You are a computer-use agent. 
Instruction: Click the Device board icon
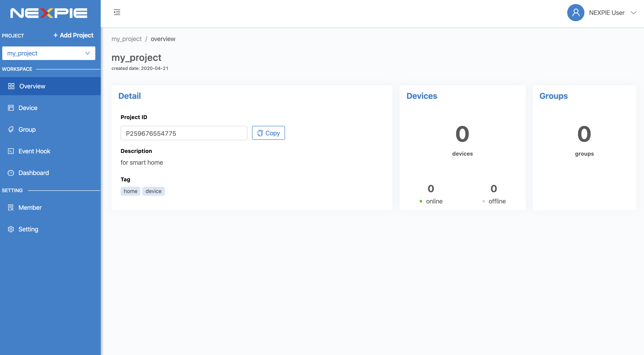[x=11, y=108]
